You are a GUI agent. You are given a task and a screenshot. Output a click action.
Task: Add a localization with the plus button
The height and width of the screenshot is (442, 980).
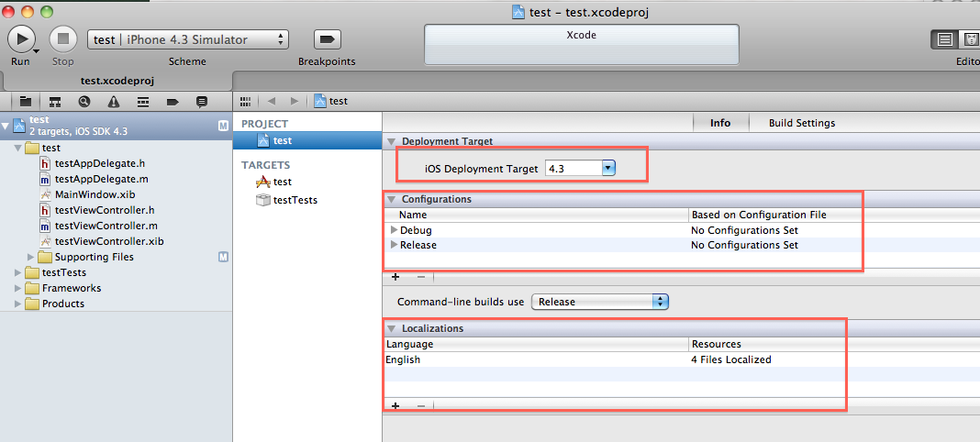pos(395,406)
